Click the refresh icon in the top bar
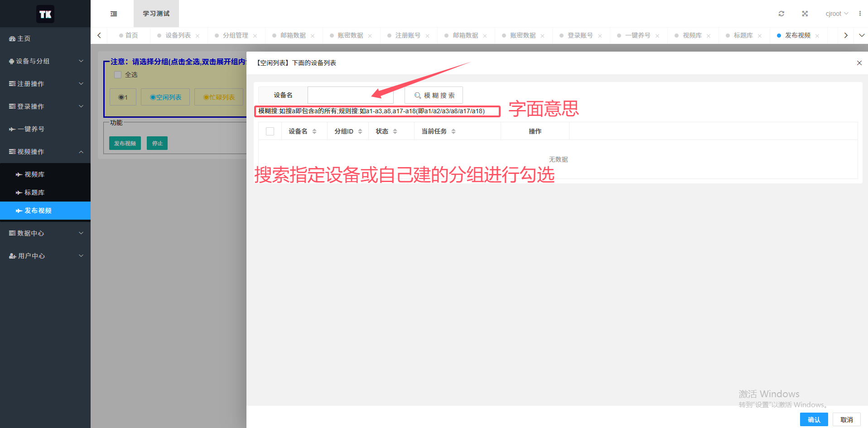The height and width of the screenshot is (428, 868). point(781,14)
